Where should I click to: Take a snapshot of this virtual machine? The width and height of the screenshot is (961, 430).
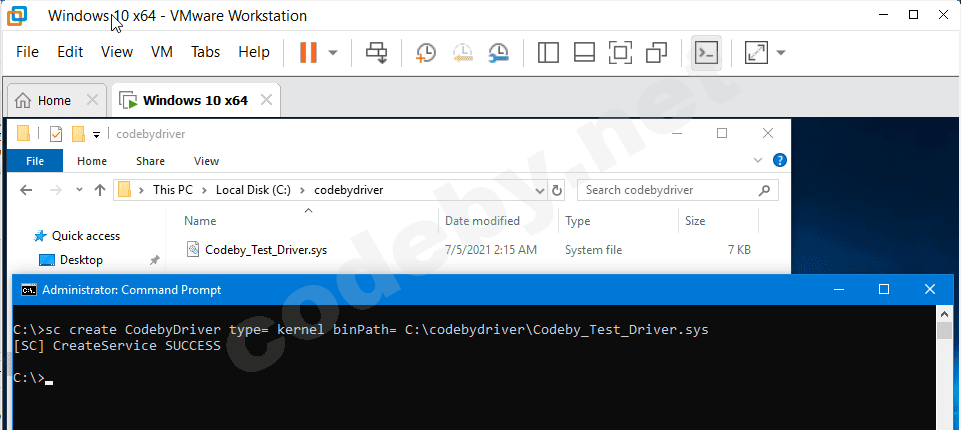(426, 53)
